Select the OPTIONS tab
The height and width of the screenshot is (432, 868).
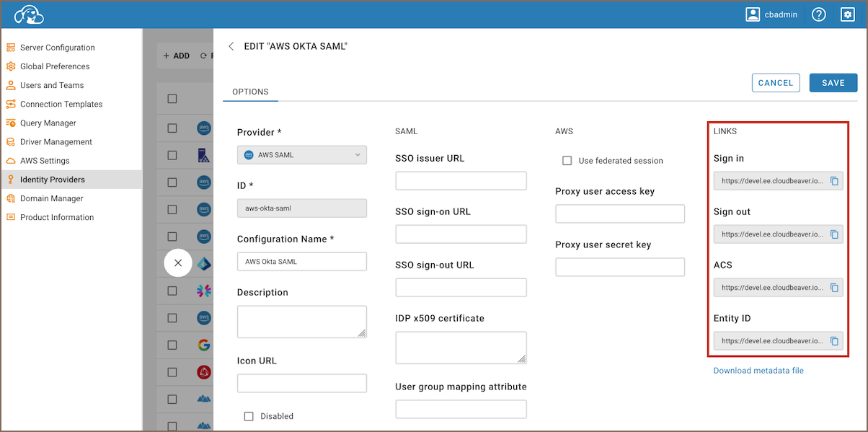tap(250, 92)
